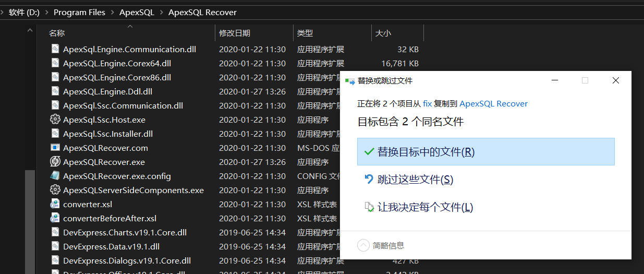
Task: Click the green checkmark replace icon
Action: [x=369, y=152]
